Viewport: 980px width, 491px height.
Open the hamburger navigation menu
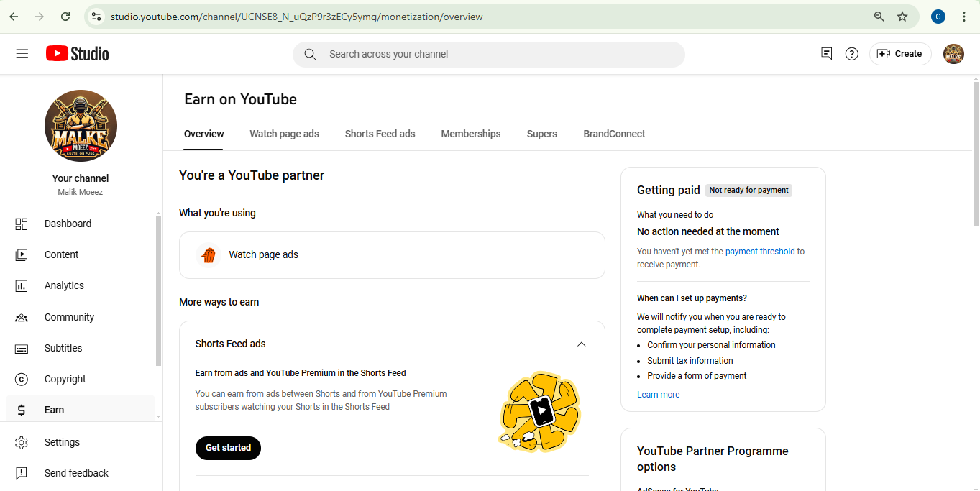[22, 54]
